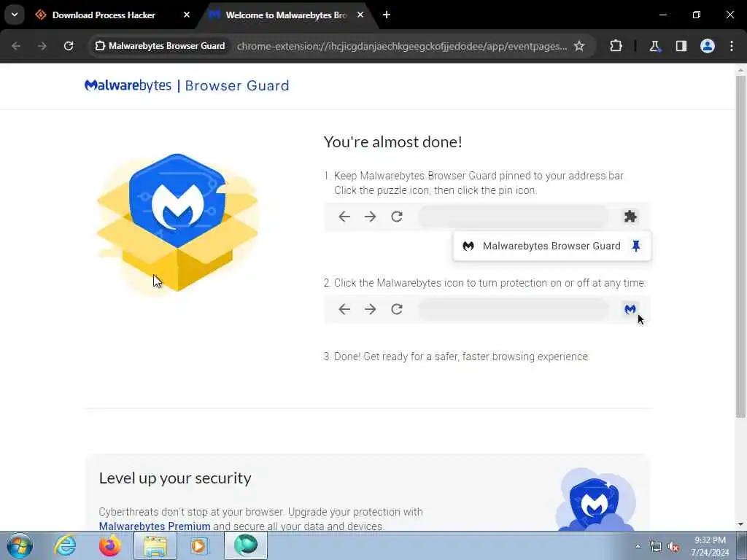Image resolution: width=747 pixels, height=560 pixels.
Task: Go back with the browser back arrow
Action: [x=16, y=46]
